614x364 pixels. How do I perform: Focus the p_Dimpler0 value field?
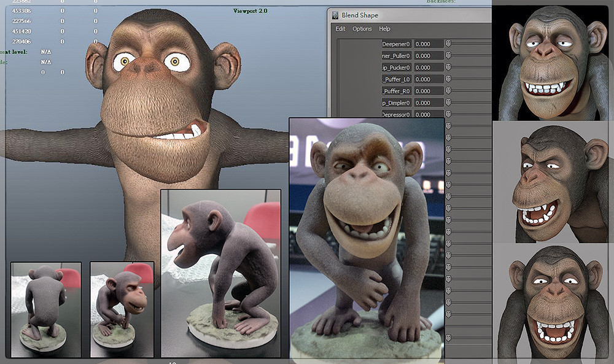429,103
